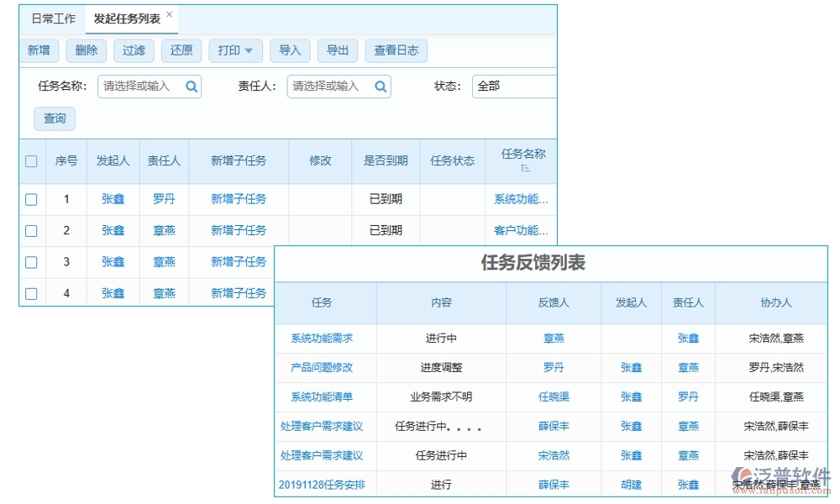Close the 发起任务列表 tab
Image resolution: width=840 pixels, height=504 pixels.
(x=168, y=13)
